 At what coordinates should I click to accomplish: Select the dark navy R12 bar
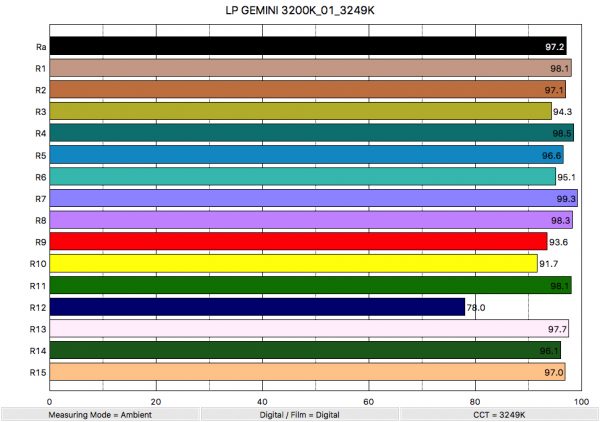click(257, 306)
